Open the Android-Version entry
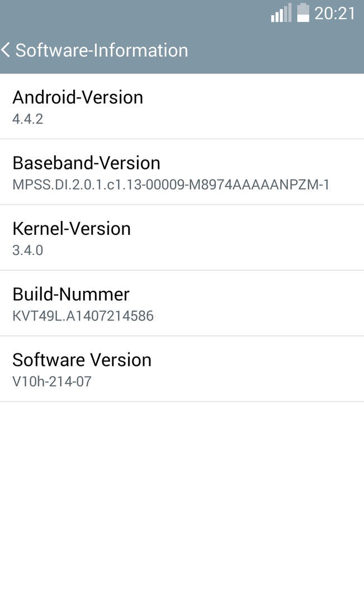Screen dimensions: 364x604 [x=182, y=106]
